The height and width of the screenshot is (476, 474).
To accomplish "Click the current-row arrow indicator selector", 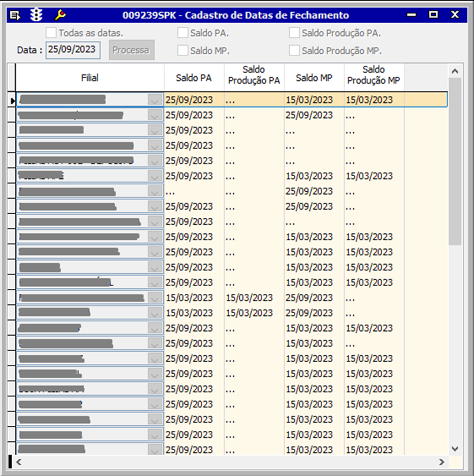I will [12, 100].
